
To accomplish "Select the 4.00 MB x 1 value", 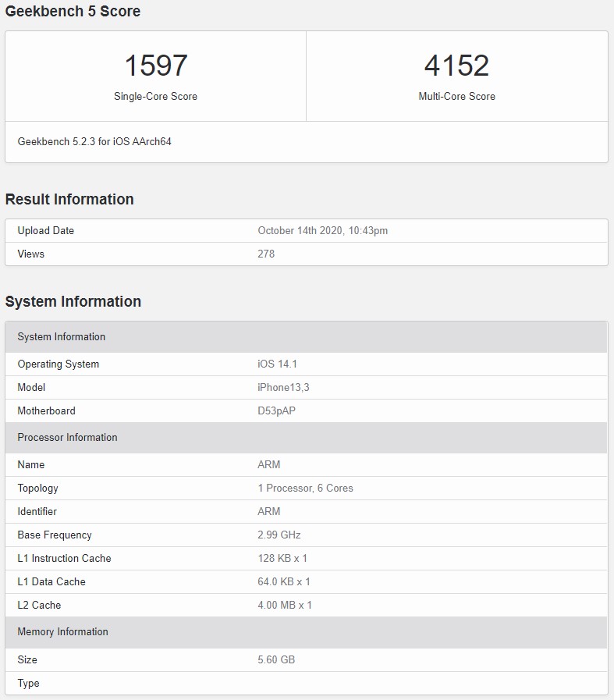I will [x=285, y=606].
